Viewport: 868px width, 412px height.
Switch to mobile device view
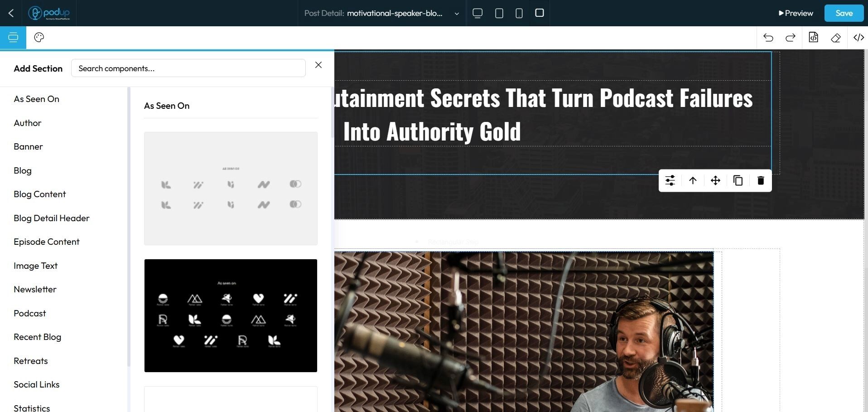click(519, 13)
